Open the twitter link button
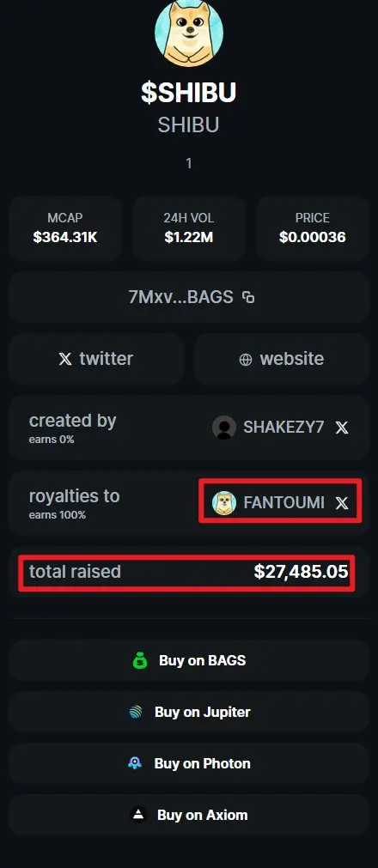378x868 pixels. click(96, 359)
